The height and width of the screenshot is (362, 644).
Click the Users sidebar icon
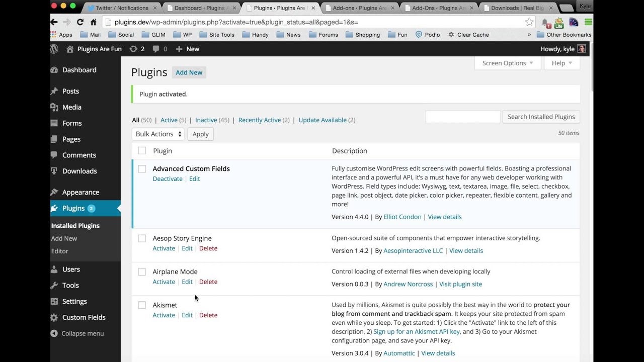coord(54,269)
